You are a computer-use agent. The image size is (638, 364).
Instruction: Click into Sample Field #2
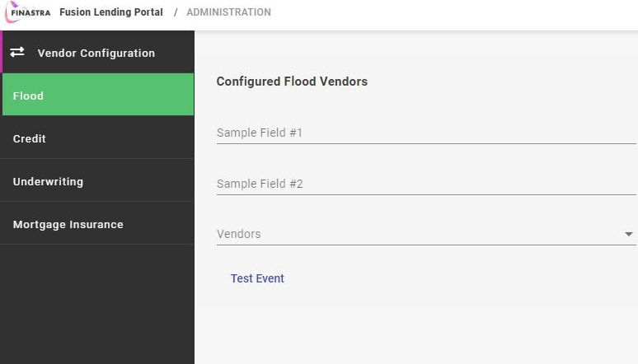point(425,184)
